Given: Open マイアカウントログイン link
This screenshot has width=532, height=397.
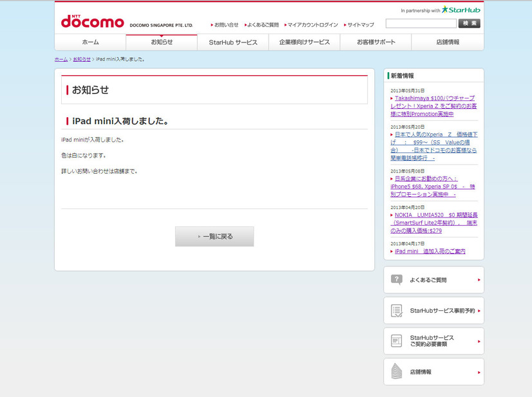Looking at the screenshot, I should 311,24.
